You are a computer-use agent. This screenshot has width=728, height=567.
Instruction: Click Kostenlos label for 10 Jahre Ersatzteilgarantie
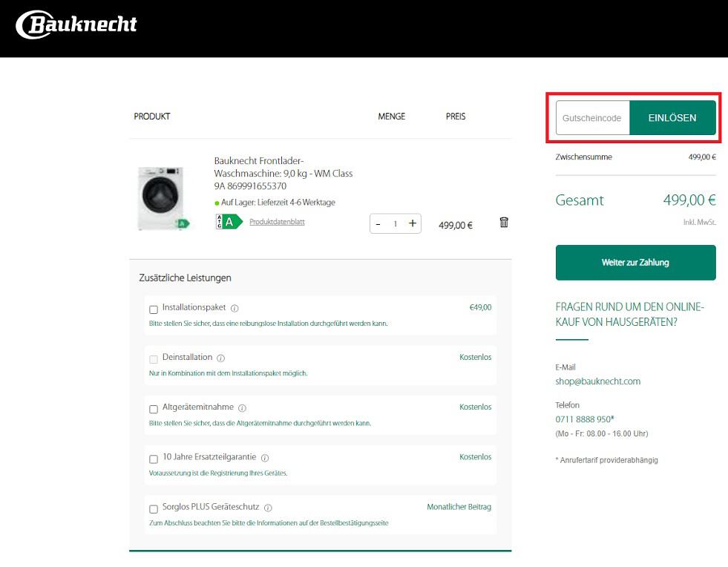(476, 457)
